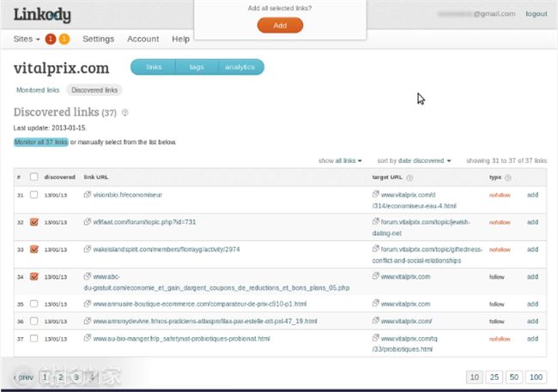558x392 pixels.
Task: Switch to the analytics tab
Action: (x=240, y=67)
